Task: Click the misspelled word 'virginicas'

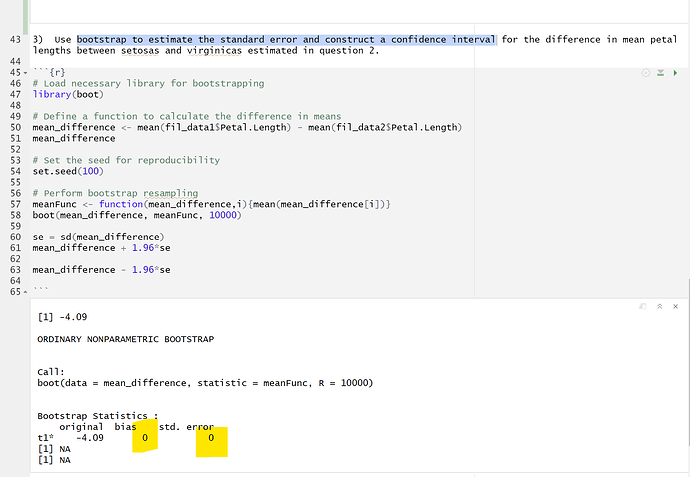Action: (x=214, y=51)
